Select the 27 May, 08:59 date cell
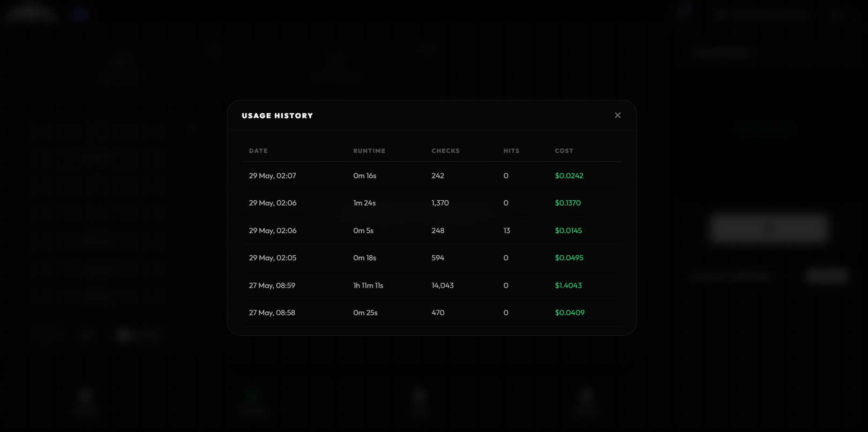 coord(272,286)
